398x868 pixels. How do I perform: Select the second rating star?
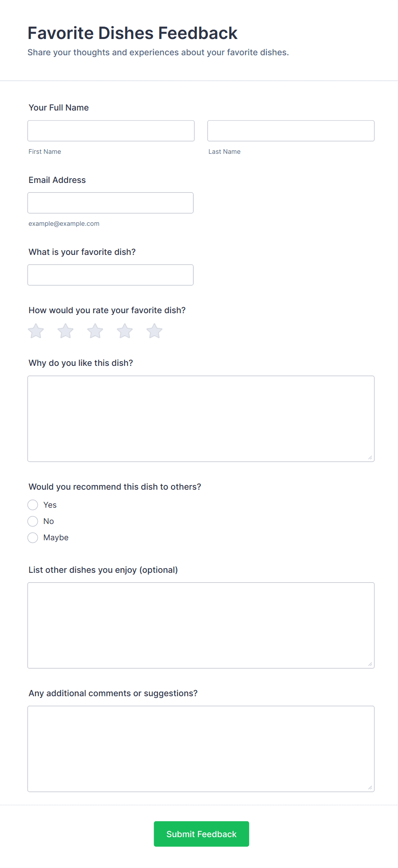(x=65, y=331)
